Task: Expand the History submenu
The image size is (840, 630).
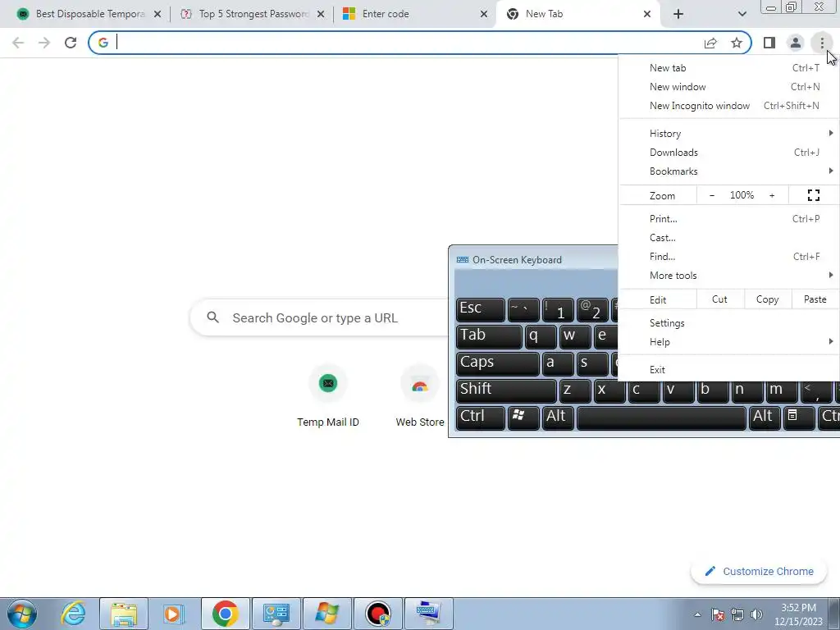Action: 729,134
